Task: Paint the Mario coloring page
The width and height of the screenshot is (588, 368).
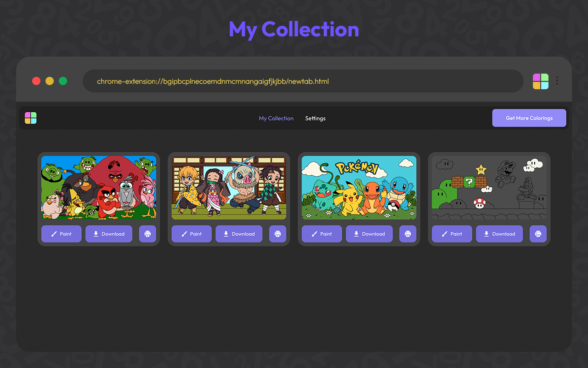Action: 452,234
